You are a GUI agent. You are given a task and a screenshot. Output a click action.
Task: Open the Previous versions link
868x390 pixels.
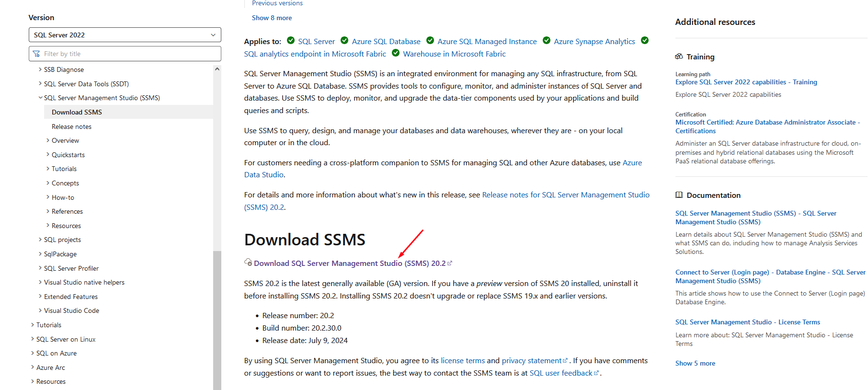pos(277,3)
